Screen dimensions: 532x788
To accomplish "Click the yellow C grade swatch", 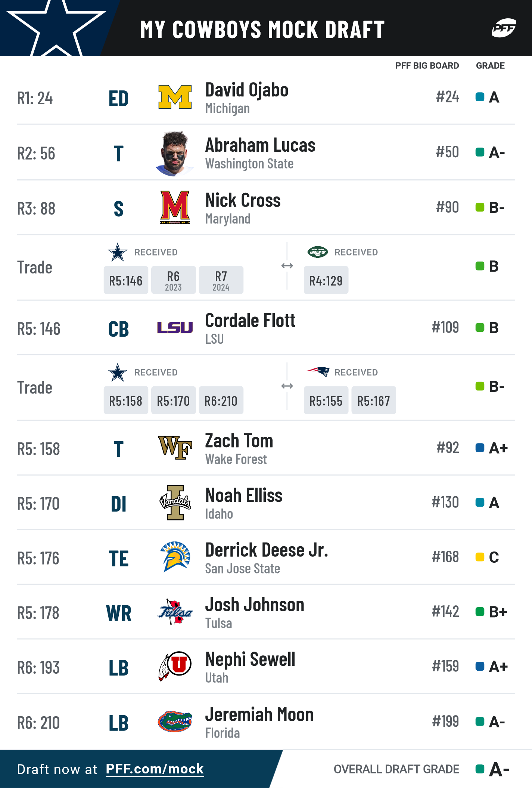I will click(480, 557).
